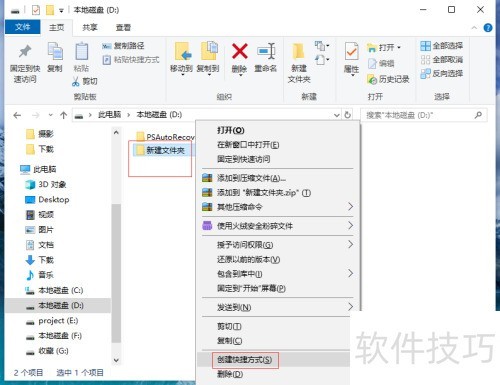
Task: Click Select all (全部选择)
Action: 442,46
